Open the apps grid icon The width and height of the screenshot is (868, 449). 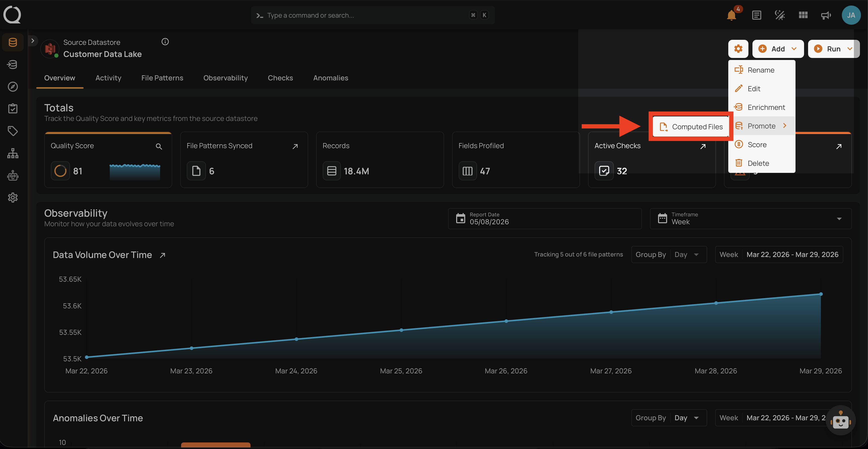point(803,15)
